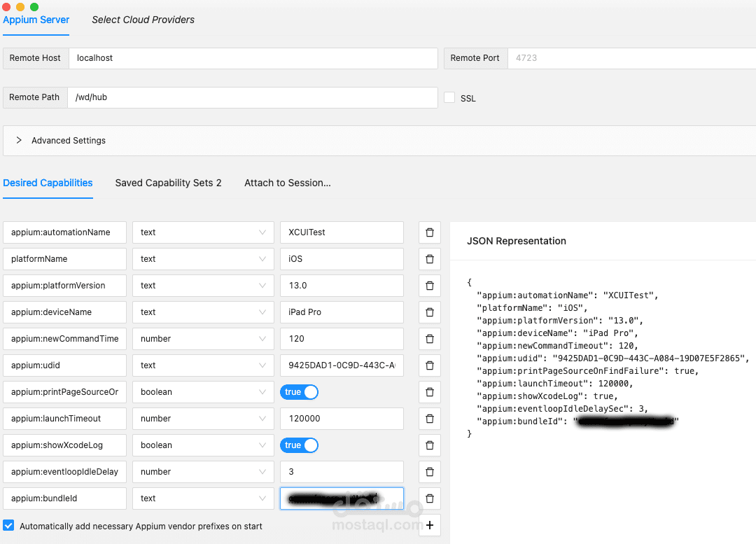Delete the appium:deviceName capability row
The height and width of the screenshot is (544, 756).
point(430,312)
